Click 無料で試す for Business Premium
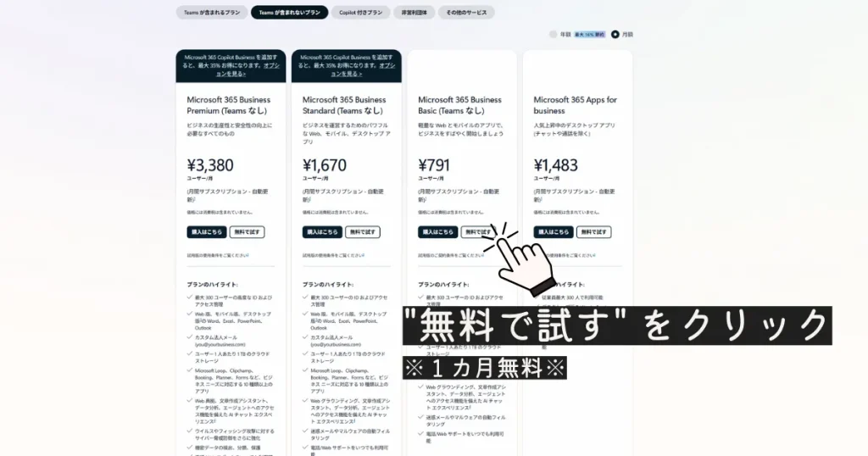The width and height of the screenshot is (868, 456). click(246, 232)
